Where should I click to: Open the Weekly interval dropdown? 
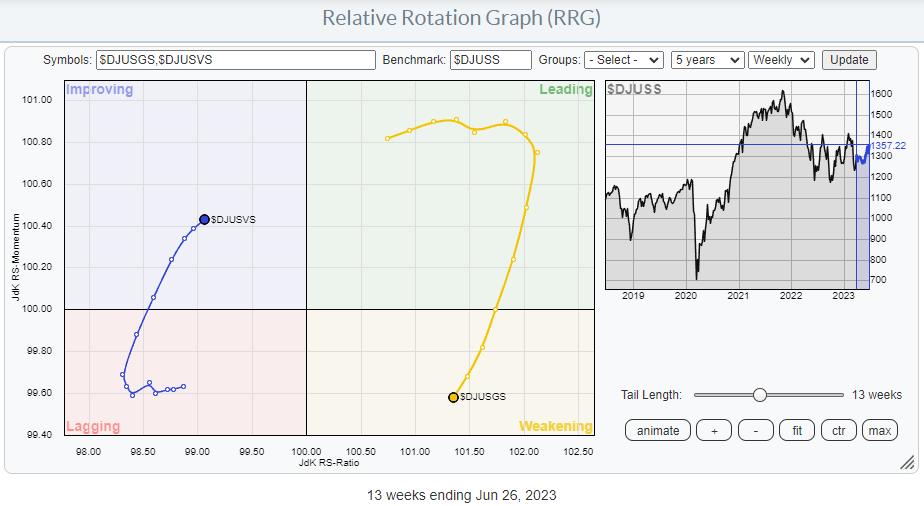tap(783, 60)
